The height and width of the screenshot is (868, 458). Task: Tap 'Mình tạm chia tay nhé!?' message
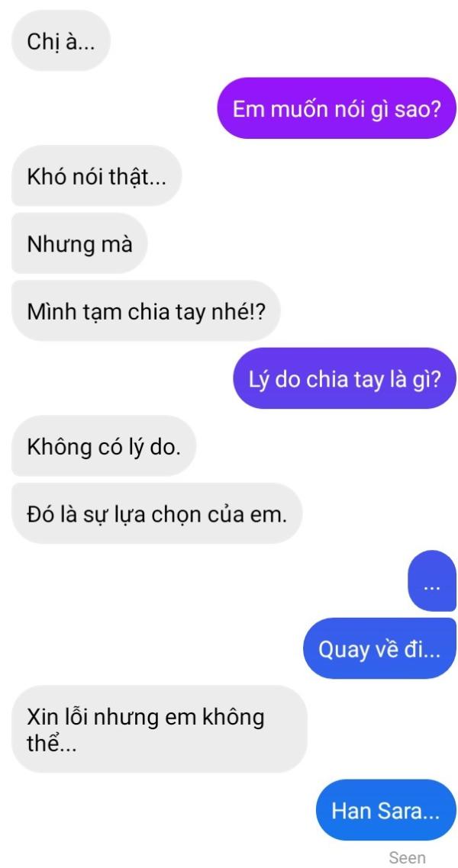click(x=147, y=310)
